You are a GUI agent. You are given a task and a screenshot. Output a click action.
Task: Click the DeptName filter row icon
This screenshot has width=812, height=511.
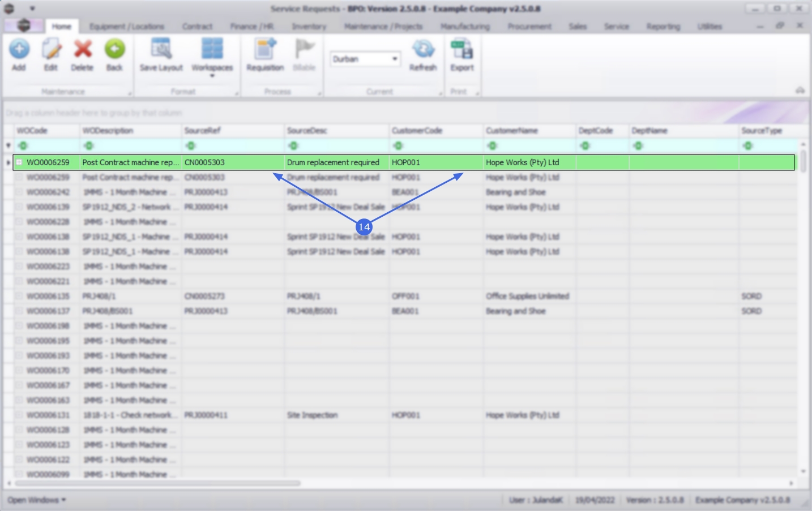point(638,146)
